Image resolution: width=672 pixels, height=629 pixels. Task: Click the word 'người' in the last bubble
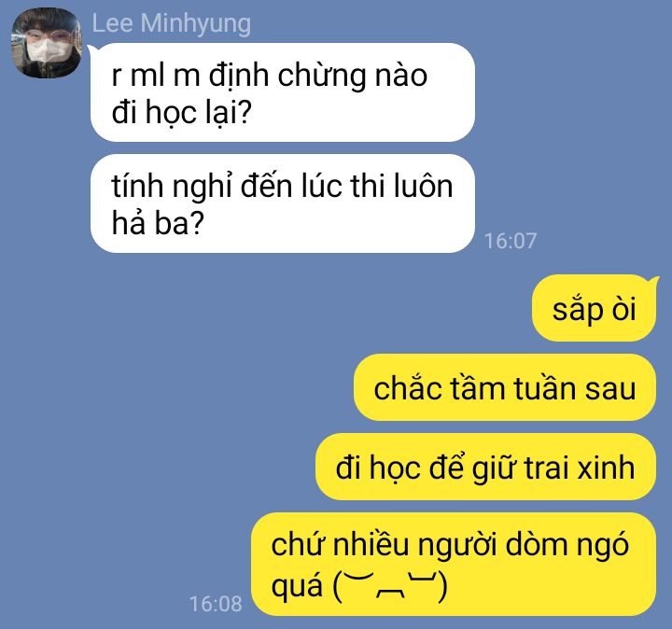click(x=457, y=547)
